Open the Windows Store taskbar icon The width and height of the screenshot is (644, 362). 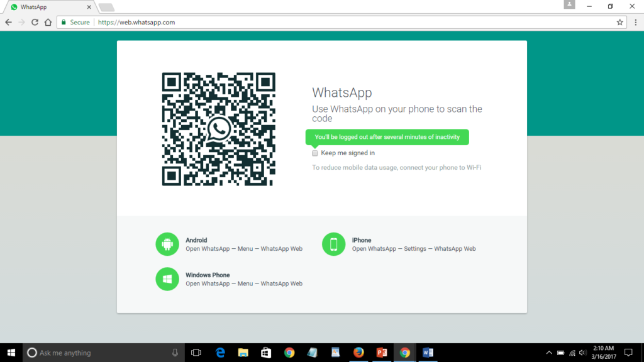pyautogui.click(x=266, y=353)
